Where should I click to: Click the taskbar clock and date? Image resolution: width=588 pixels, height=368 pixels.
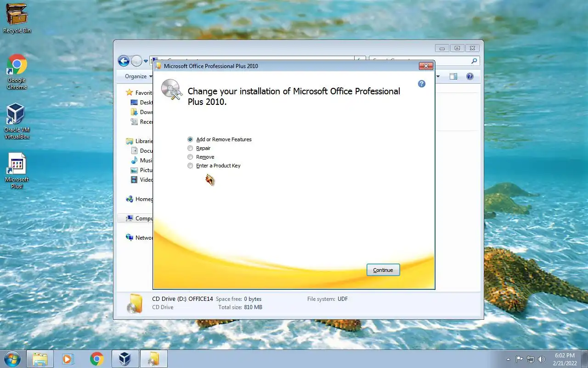click(x=565, y=359)
